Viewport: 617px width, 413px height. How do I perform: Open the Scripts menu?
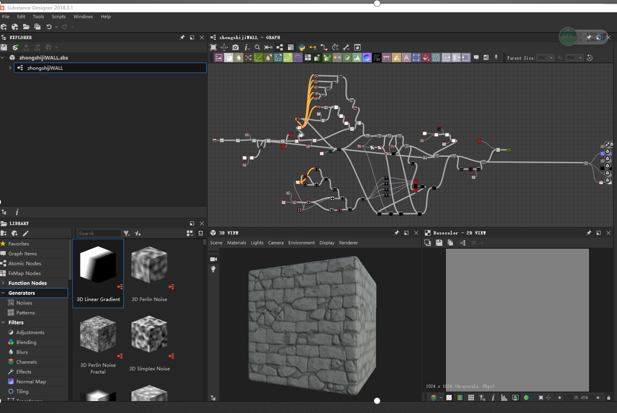click(59, 17)
